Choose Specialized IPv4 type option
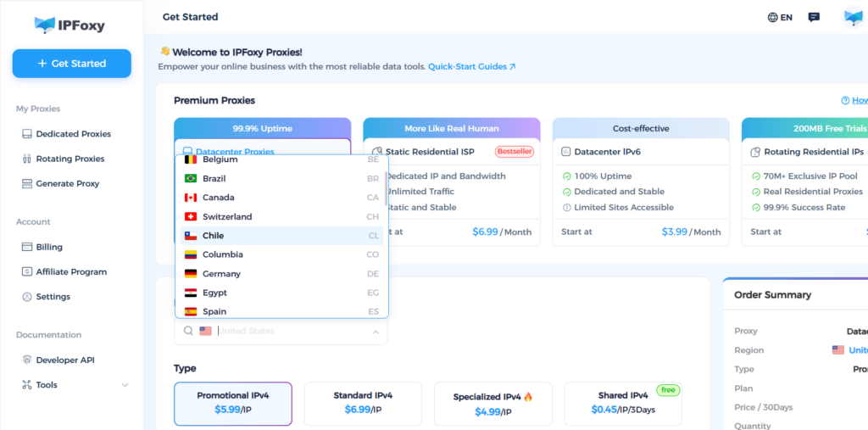The height and width of the screenshot is (430, 868). [x=492, y=403]
